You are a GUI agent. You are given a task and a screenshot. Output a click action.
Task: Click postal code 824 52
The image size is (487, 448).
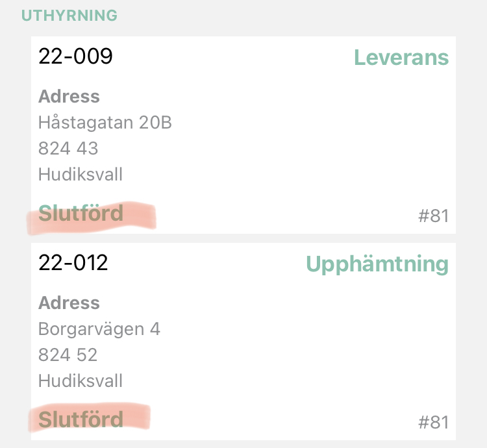(x=68, y=355)
